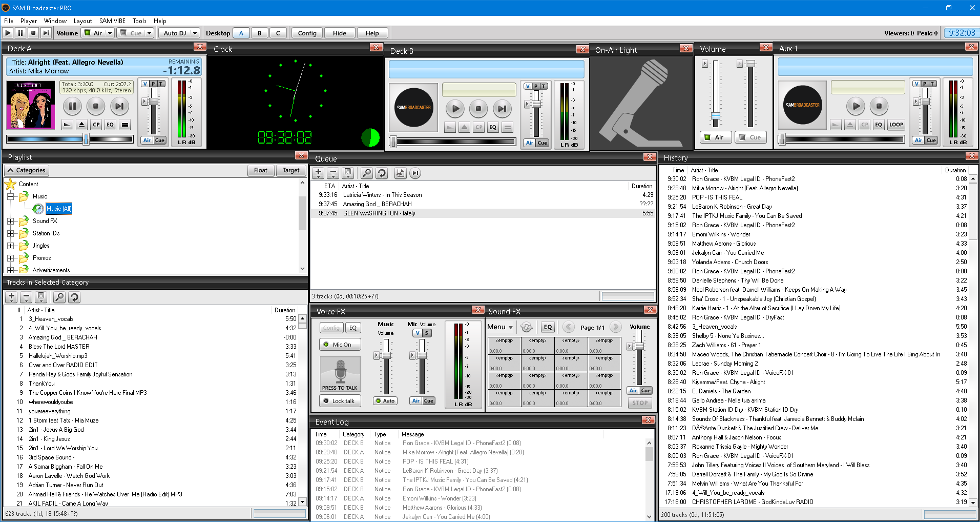The width and height of the screenshot is (980, 522).
Task: Skip to next track on Deck A
Action: point(119,106)
